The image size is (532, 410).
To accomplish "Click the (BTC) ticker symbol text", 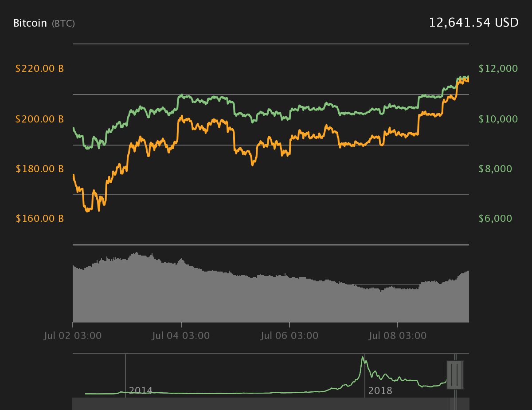I will pyautogui.click(x=63, y=24).
